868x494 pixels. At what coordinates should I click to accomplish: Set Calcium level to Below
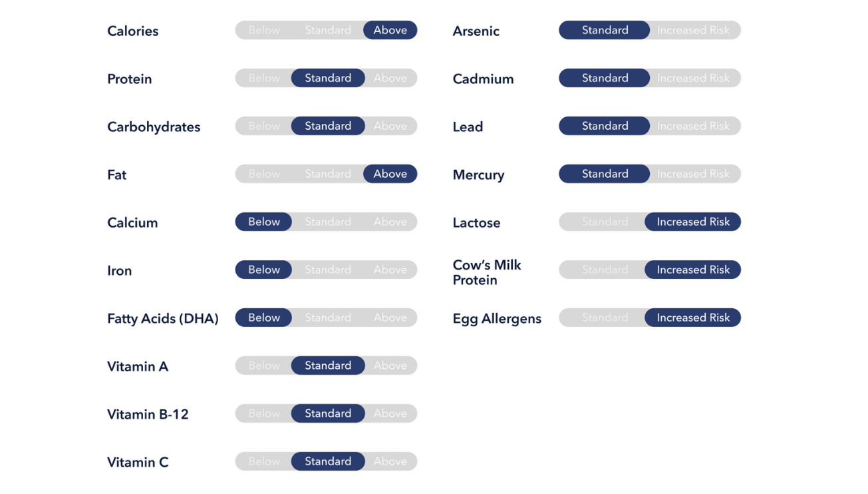264,222
